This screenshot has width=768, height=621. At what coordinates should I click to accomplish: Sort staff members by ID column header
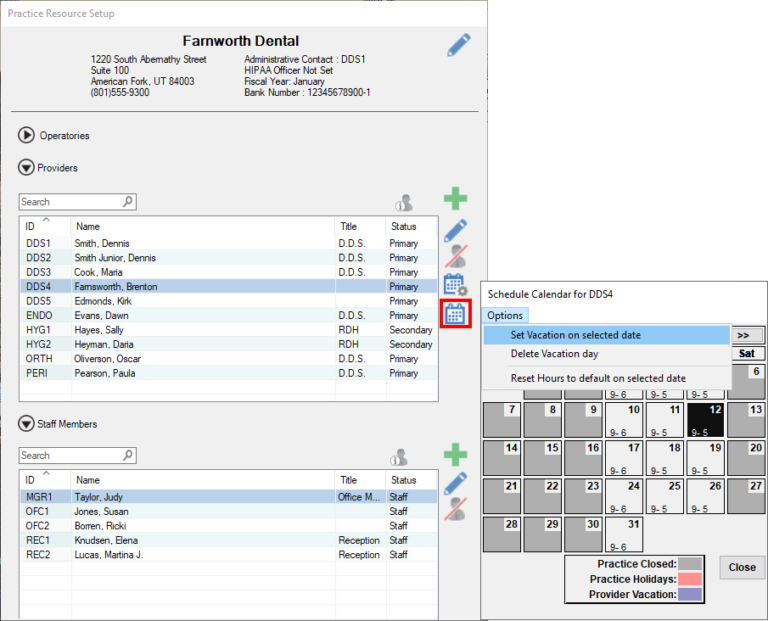coord(45,480)
